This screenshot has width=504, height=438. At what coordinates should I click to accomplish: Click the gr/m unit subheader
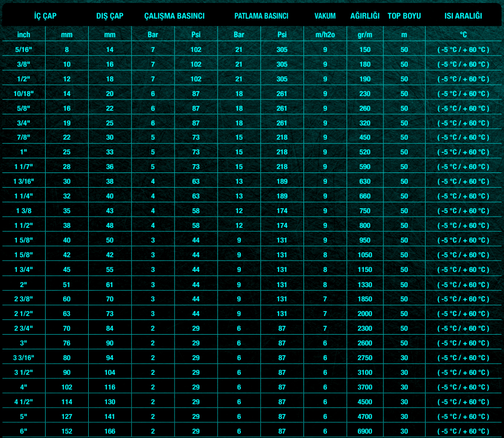(365, 35)
